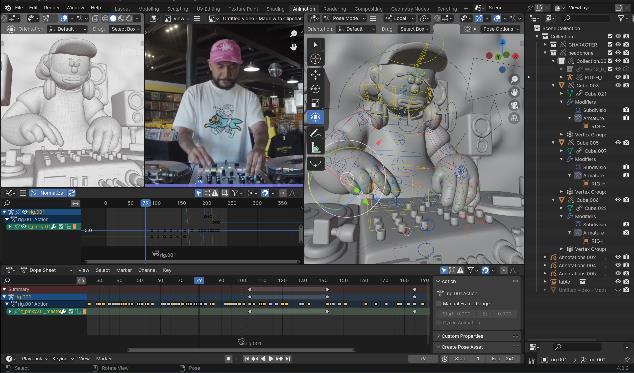Click the filter funnel icon in the outliner header
The height and width of the screenshot is (373, 634).
point(621,18)
